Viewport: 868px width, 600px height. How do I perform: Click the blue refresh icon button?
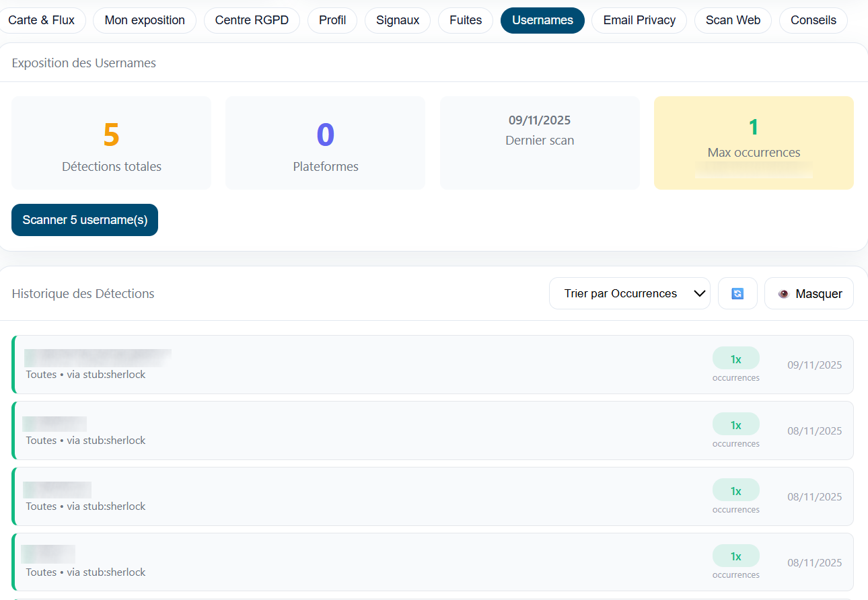click(737, 294)
